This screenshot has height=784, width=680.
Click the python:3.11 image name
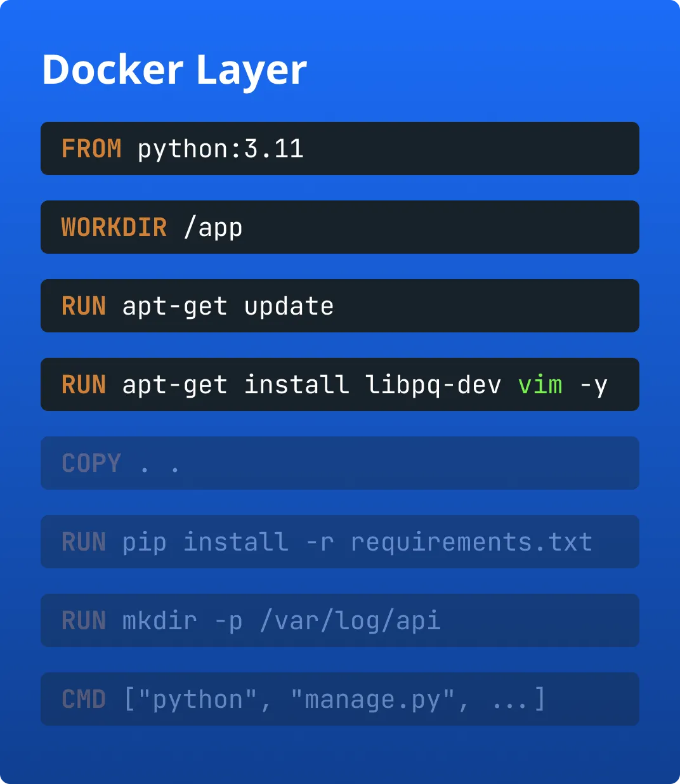220,149
